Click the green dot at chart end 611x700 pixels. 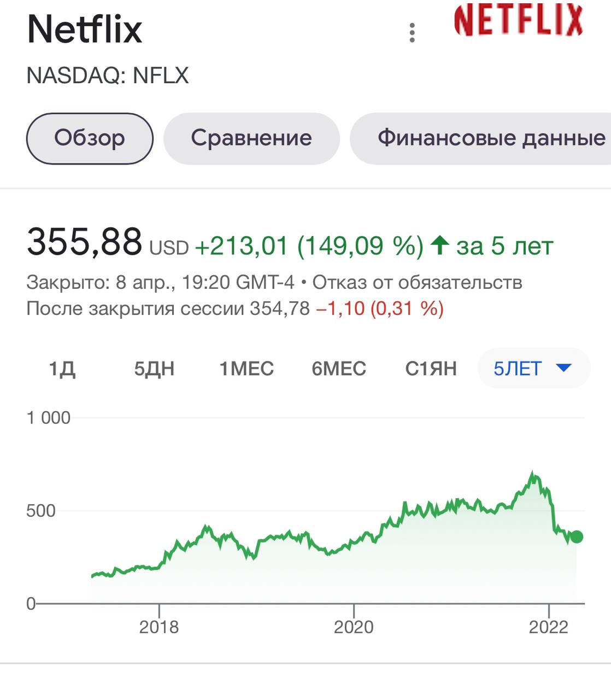pyautogui.click(x=576, y=536)
